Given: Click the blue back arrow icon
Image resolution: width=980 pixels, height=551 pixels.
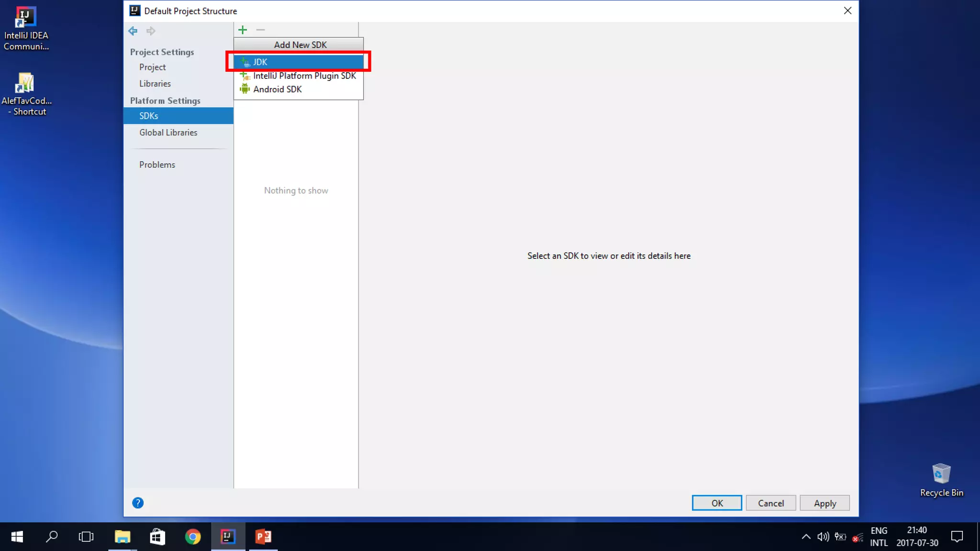Looking at the screenshot, I should coord(133,31).
